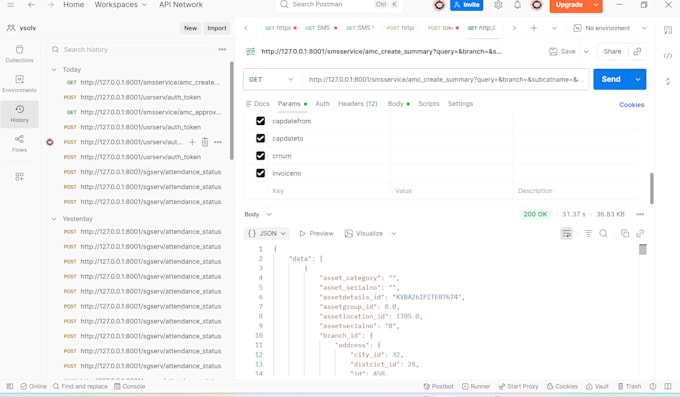Open the Flows sidebar panel
This screenshot has width=680, height=397.
(19, 144)
